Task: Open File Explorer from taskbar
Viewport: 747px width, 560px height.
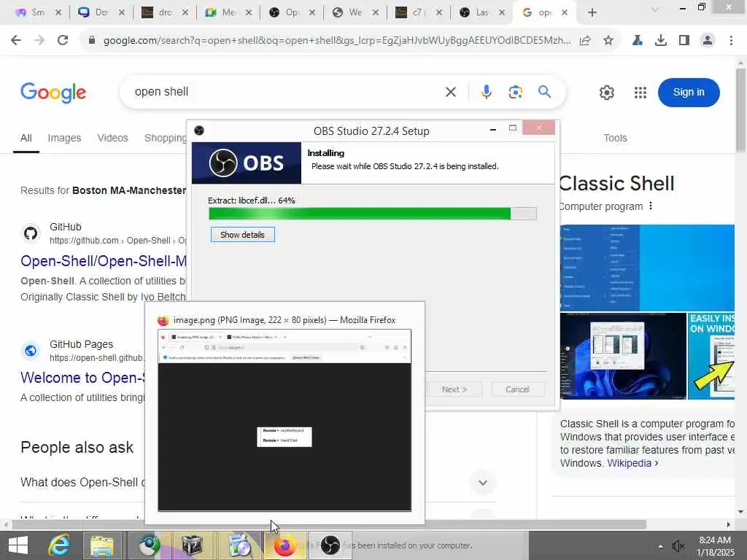Action: (102, 545)
